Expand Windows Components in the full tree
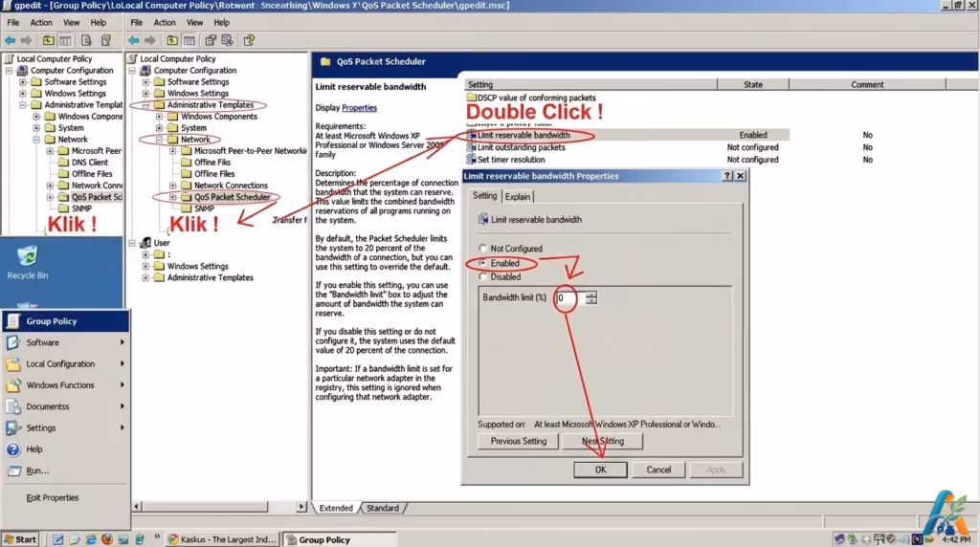The height and width of the screenshot is (547, 980). (x=160, y=116)
